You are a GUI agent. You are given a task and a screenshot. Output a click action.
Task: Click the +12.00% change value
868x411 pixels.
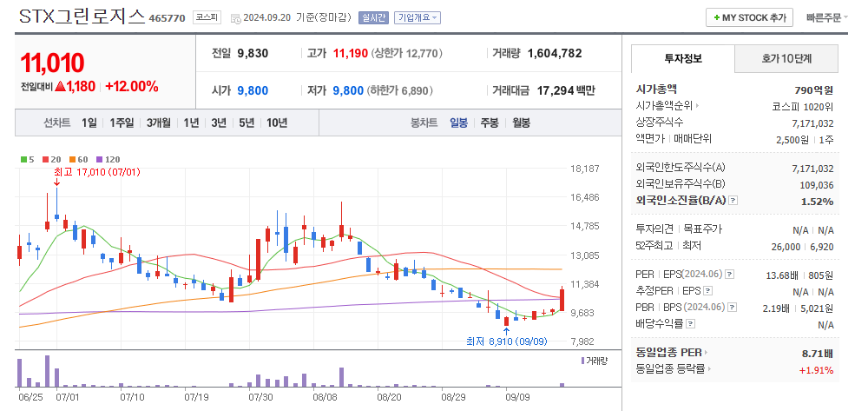(132, 86)
